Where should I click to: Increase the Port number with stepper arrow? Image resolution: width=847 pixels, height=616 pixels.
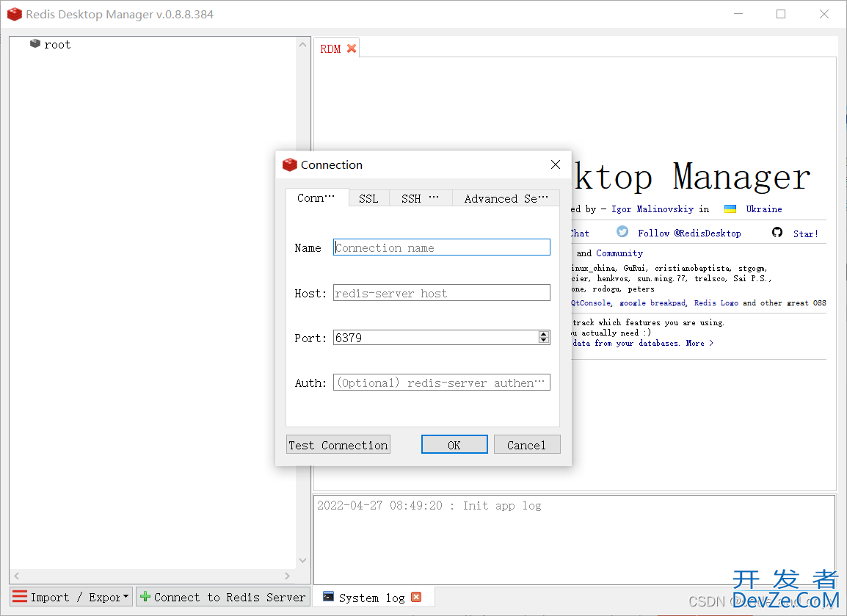(x=544, y=335)
